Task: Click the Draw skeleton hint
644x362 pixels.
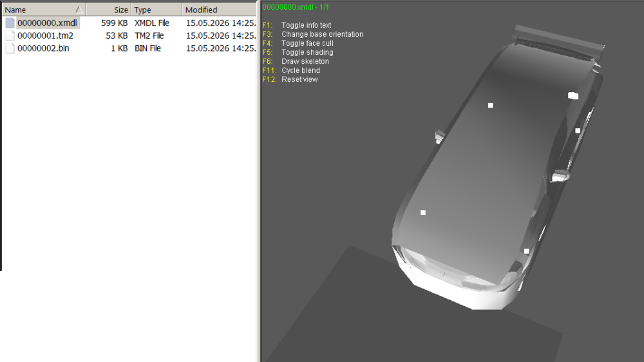Action: click(x=305, y=61)
